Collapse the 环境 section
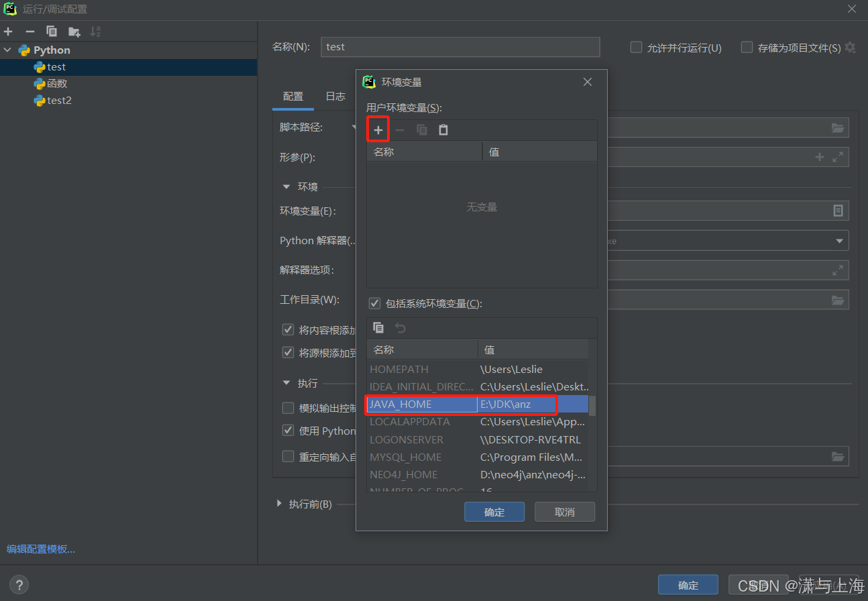Image resolution: width=868 pixels, height=601 pixels. point(286,186)
